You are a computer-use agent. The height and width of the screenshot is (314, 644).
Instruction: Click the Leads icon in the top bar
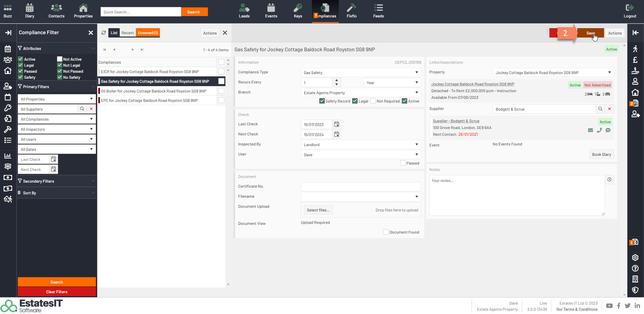244,11
